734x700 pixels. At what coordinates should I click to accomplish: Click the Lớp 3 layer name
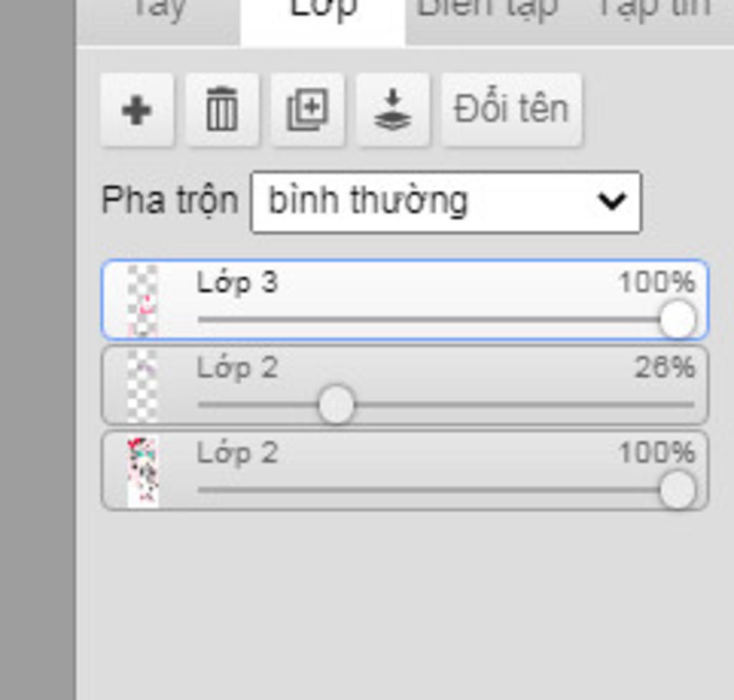tap(237, 283)
